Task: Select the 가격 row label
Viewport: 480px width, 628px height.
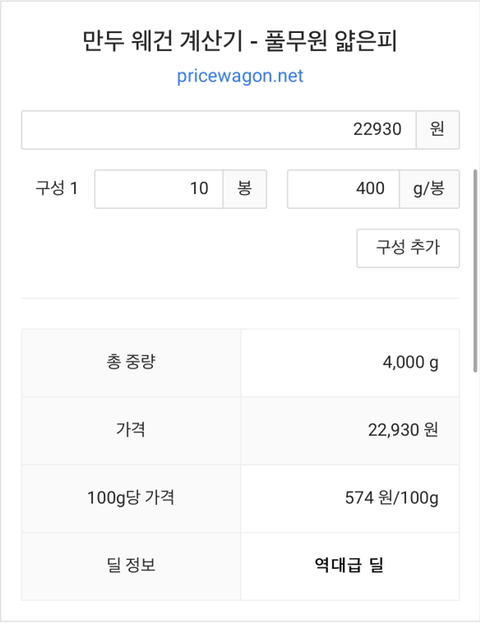Action: click(x=131, y=430)
